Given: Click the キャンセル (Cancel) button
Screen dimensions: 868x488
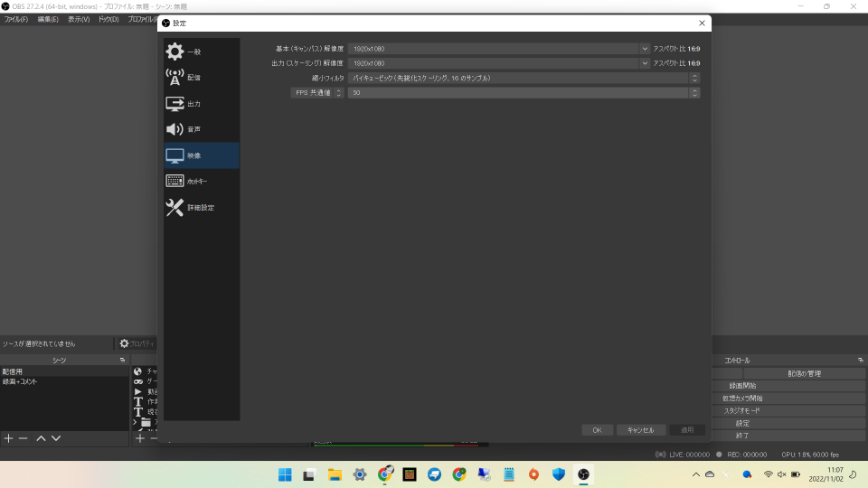Looking at the screenshot, I should point(641,430).
